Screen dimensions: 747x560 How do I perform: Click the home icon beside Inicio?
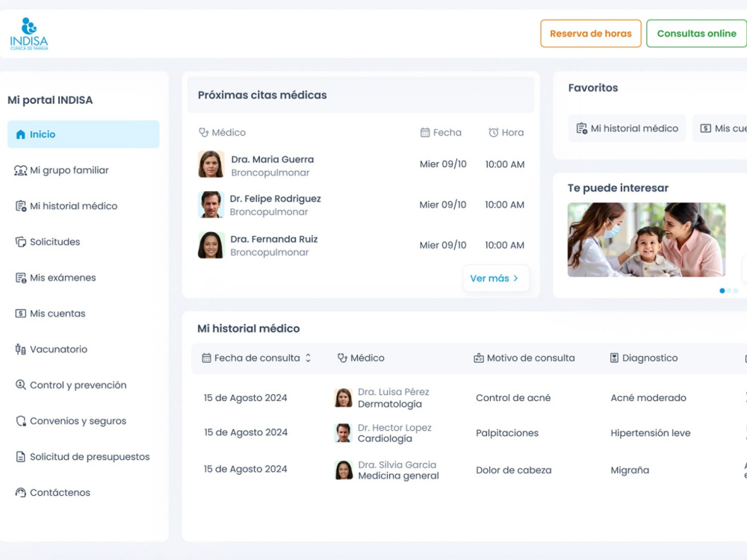pyautogui.click(x=20, y=134)
